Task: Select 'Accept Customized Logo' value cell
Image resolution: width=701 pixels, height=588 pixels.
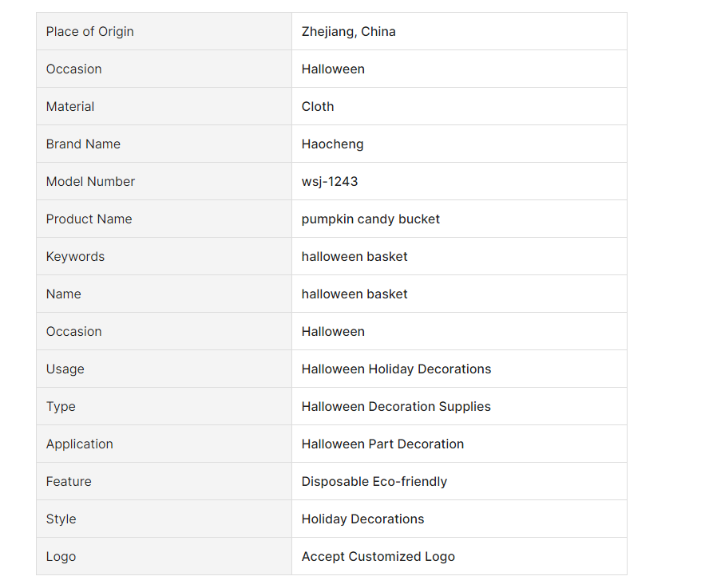Action: [x=378, y=557]
